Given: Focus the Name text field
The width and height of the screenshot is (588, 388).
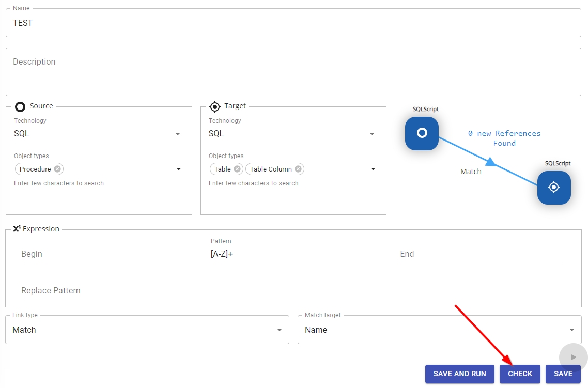Looking at the screenshot, I should click(x=293, y=23).
